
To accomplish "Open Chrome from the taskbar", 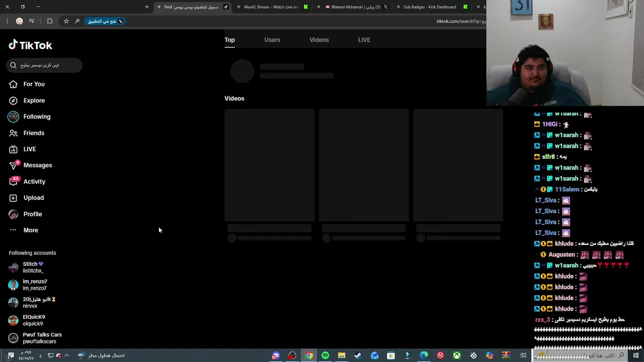I will (309, 355).
